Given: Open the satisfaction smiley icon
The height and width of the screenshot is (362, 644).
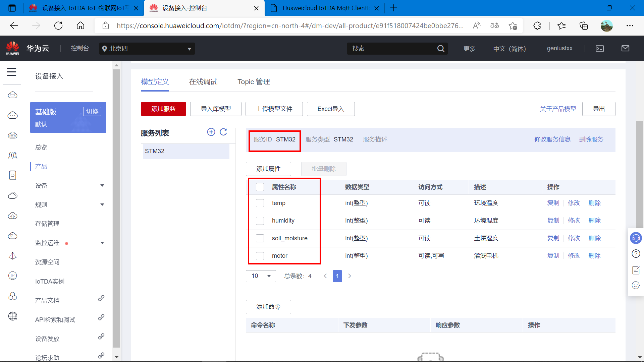Looking at the screenshot, I should pos(636,285).
